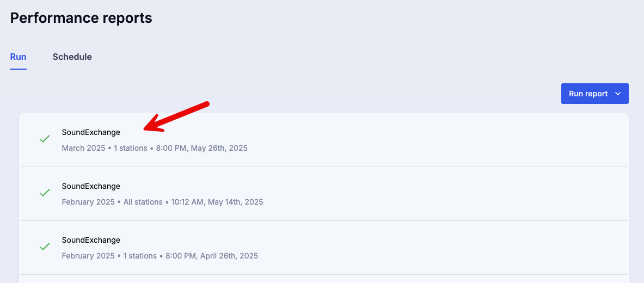Click checkmark icon for May 14th report
The width and height of the screenshot is (644, 283).
click(x=45, y=193)
